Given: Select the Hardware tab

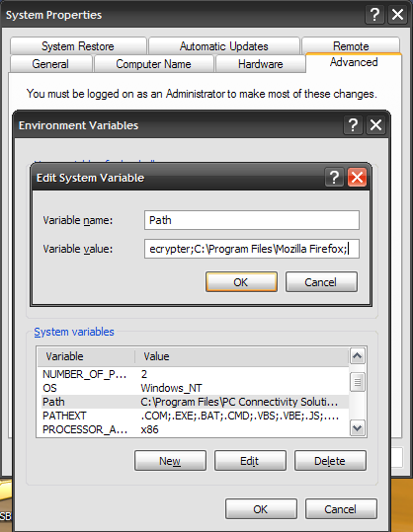Looking at the screenshot, I should coord(261,64).
